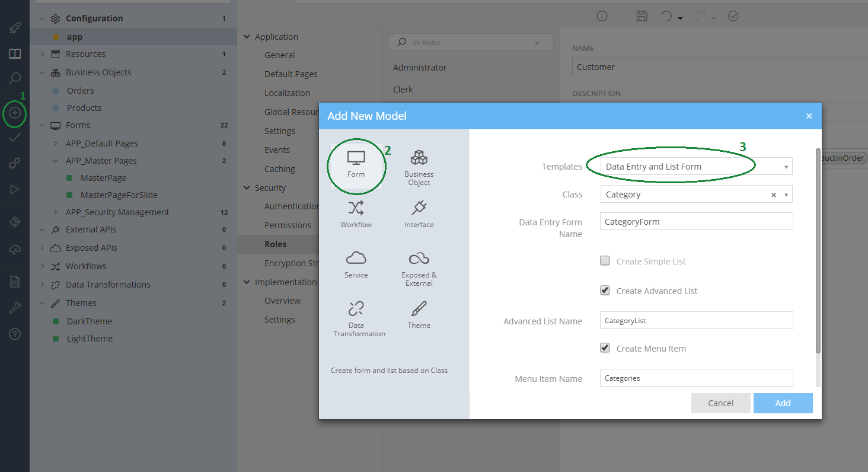Check the Create Simple List option
The width and height of the screenshot is (868, 472).
click(605, 260)
